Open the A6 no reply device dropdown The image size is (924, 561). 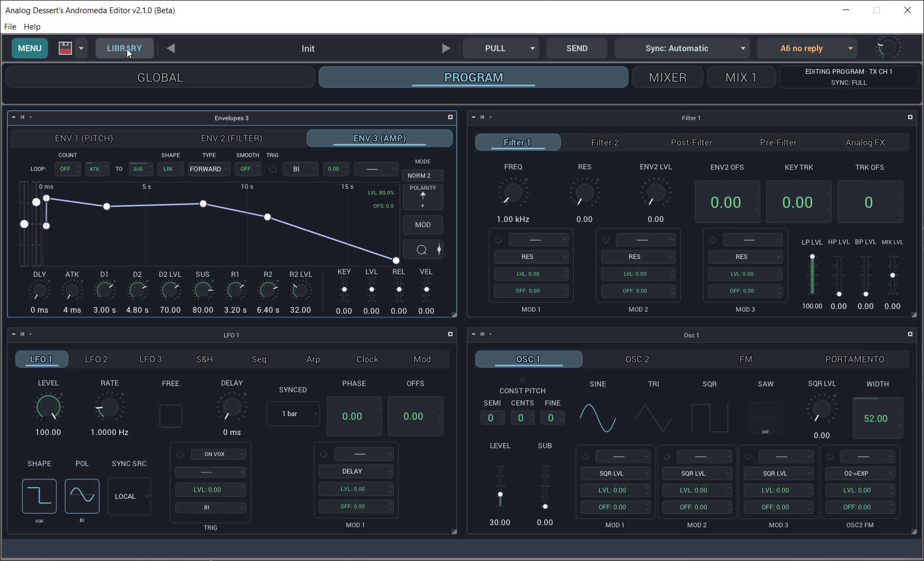(850, 48)
